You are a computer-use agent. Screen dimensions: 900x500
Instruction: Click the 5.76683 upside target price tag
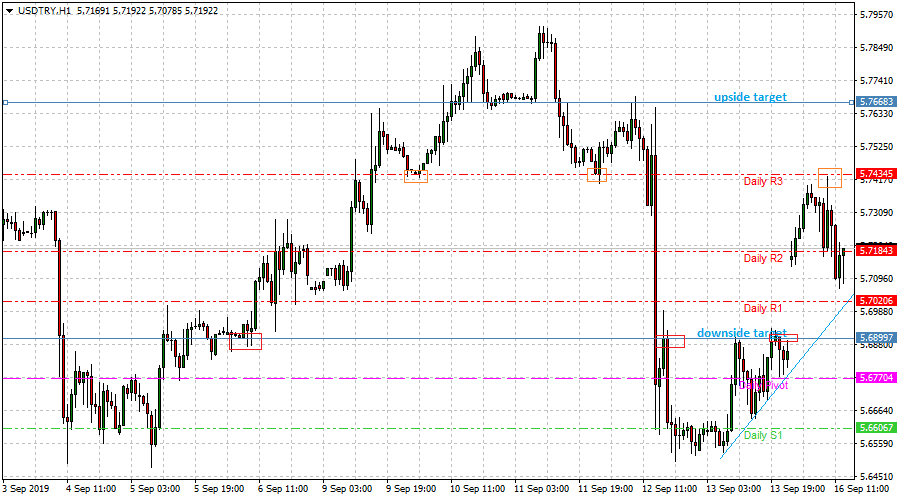[x=875, y=102]
